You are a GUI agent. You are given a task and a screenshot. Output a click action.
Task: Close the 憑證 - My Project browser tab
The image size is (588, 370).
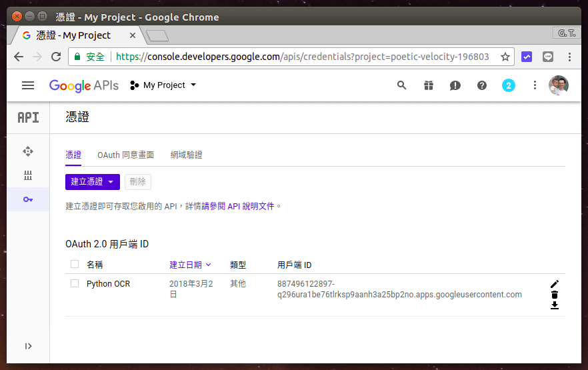point(133,35)
